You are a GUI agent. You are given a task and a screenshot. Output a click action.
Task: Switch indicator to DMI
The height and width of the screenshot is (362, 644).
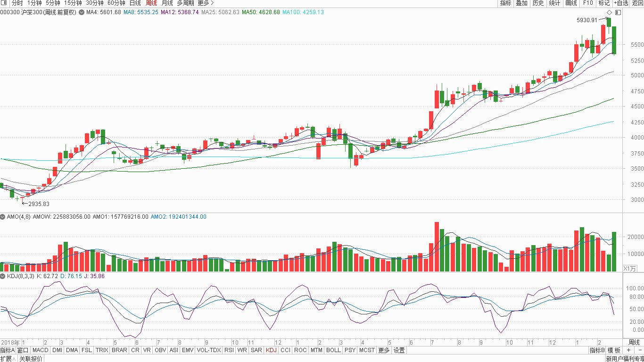[57, 350]
